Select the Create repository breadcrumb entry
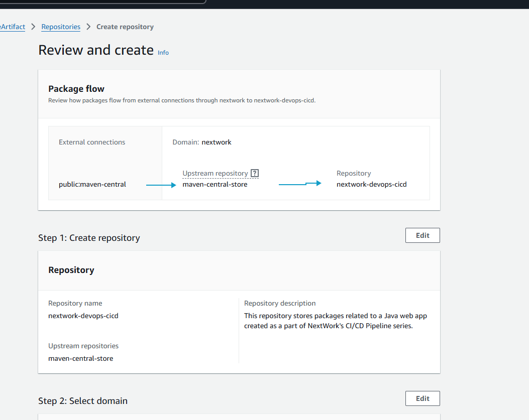The image size is (529, 420). pyautogui.click(x=125, y=27)
